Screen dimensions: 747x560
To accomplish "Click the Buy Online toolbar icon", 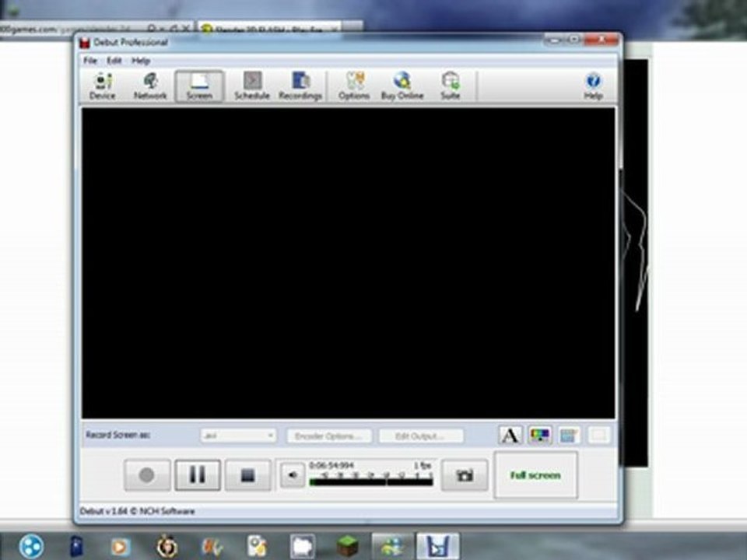I will [x=402, y=86].
